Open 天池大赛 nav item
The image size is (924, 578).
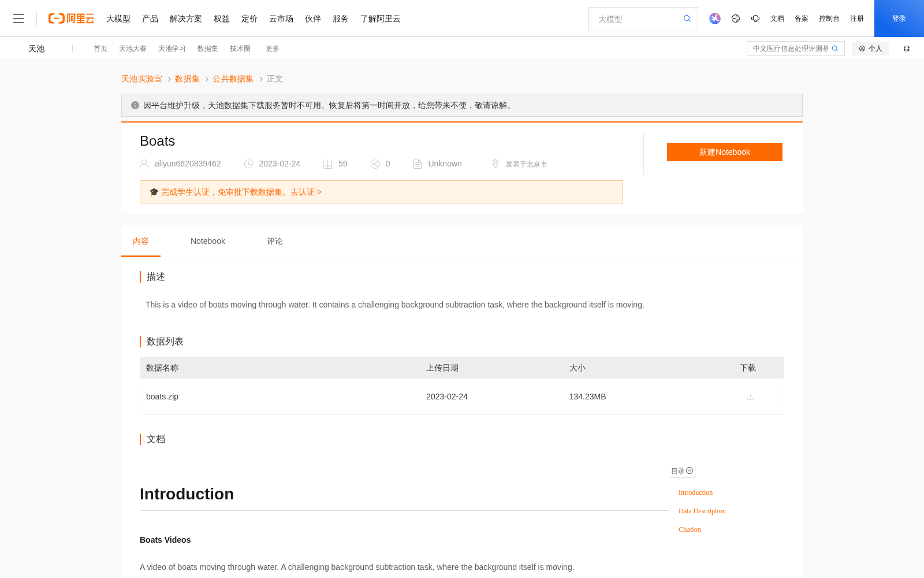(133, 49)
